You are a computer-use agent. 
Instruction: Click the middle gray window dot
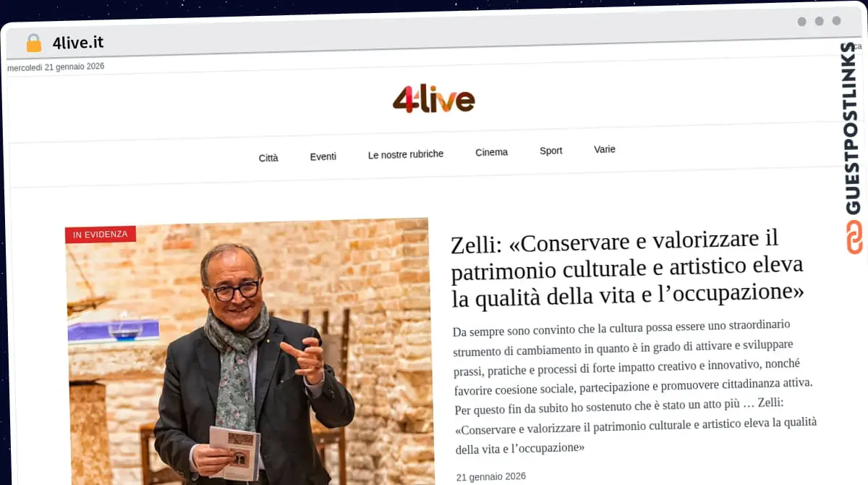point(819,22)
